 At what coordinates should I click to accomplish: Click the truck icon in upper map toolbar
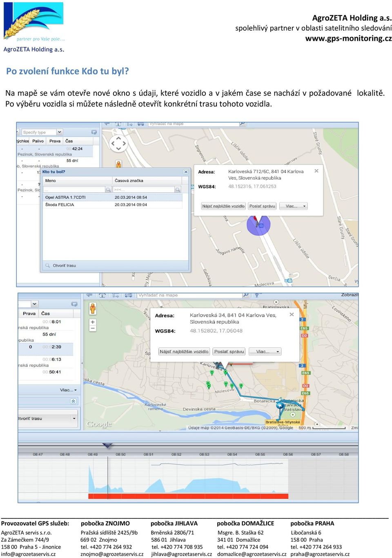point(141,123)
